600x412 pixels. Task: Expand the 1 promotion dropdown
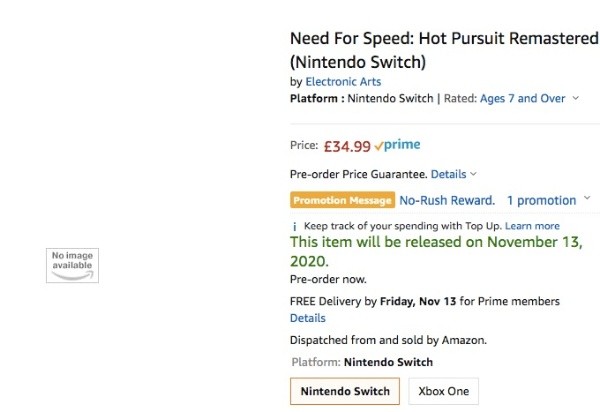pyautogui.click(x=585, y=200)
